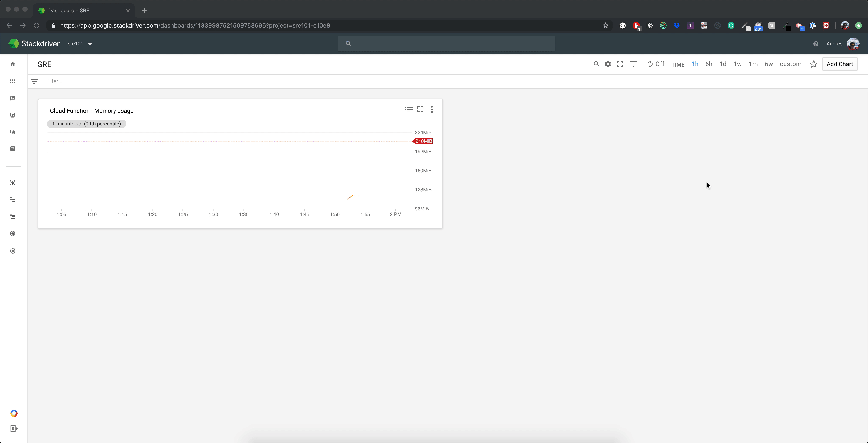This screenshot has width=868, height=443.
Task: Star this dashboard as favorite
Action: tap(813, 64)
